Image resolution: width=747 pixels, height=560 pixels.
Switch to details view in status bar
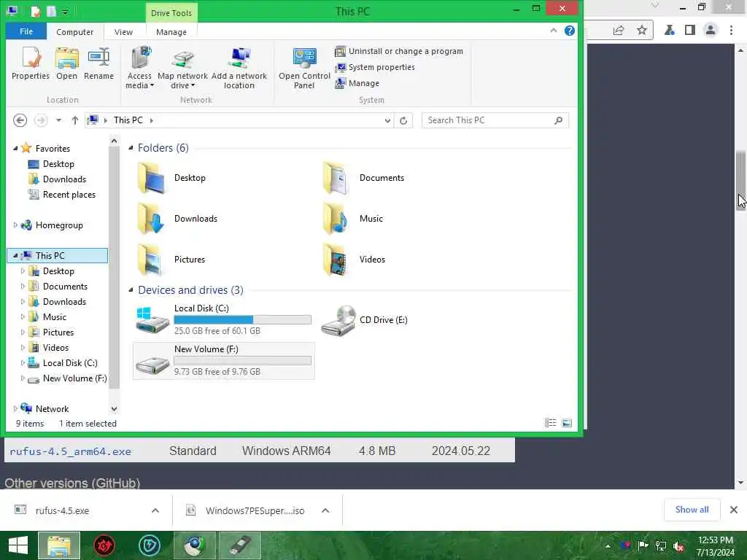tap(550, 423)
